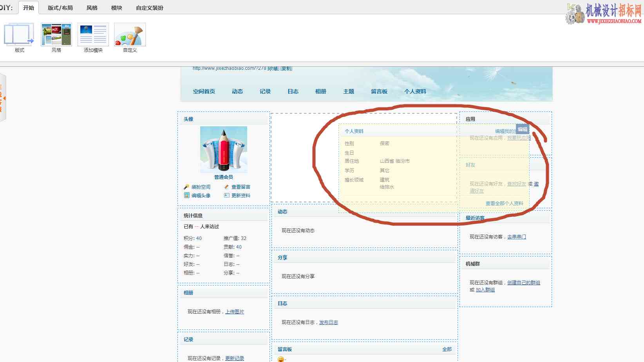
Task: Open the 自定义 paint palette icon
Action: [x=130, y=35]
